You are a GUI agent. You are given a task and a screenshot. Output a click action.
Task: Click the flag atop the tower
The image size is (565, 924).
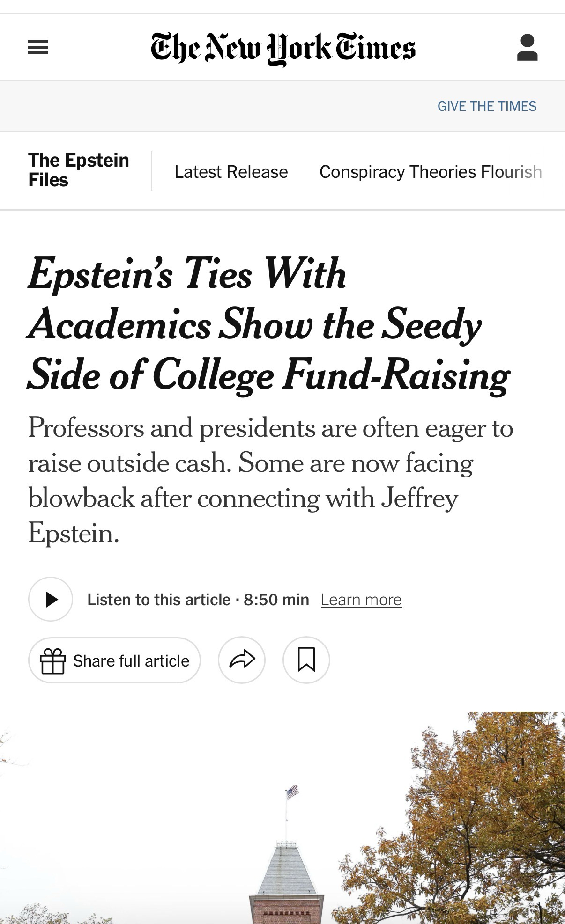tap(292, 792)
